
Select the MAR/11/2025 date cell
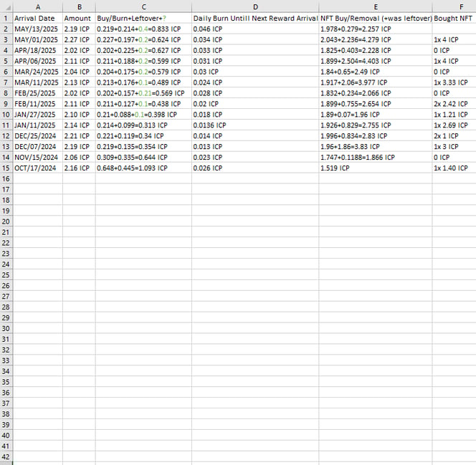coord(38,82)
